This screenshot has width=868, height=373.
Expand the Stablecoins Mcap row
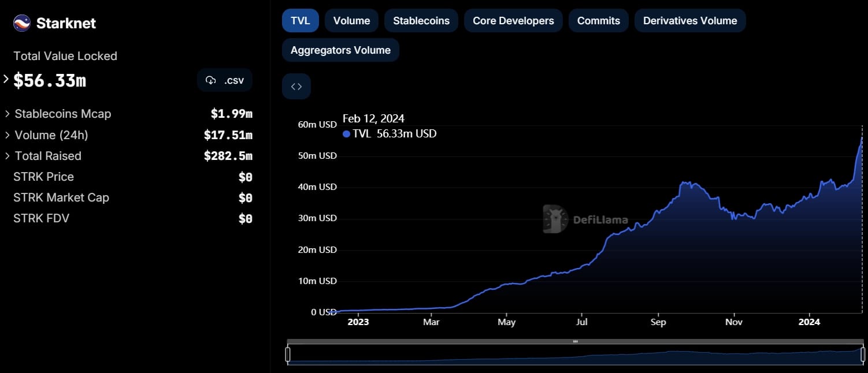8,114
